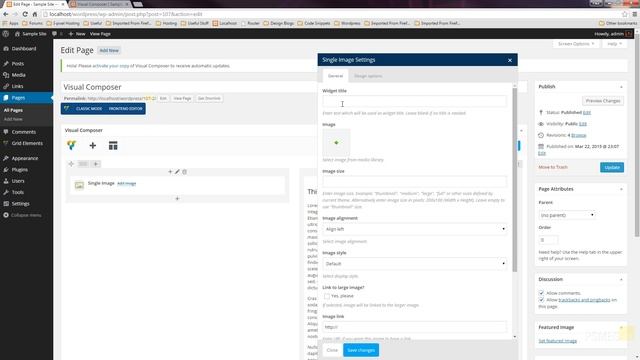Click the Image size input field
Screen dimensions: 640x360
click(414, 182)
